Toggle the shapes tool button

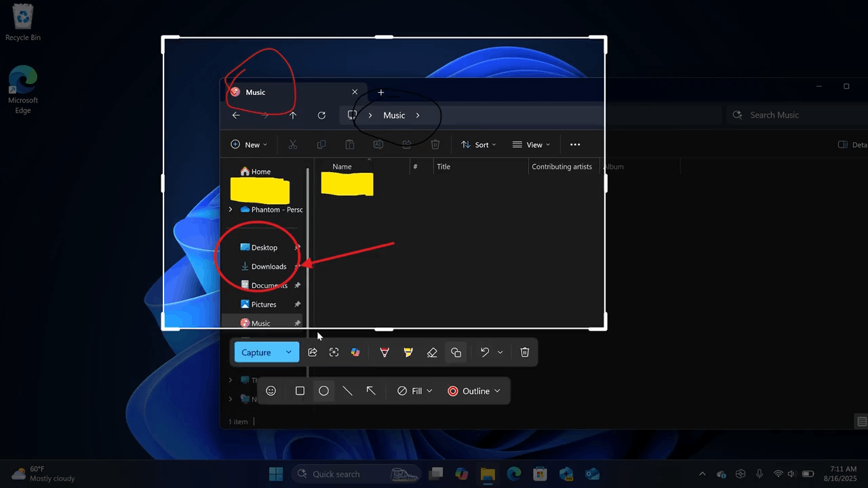(x=456, y=352)
